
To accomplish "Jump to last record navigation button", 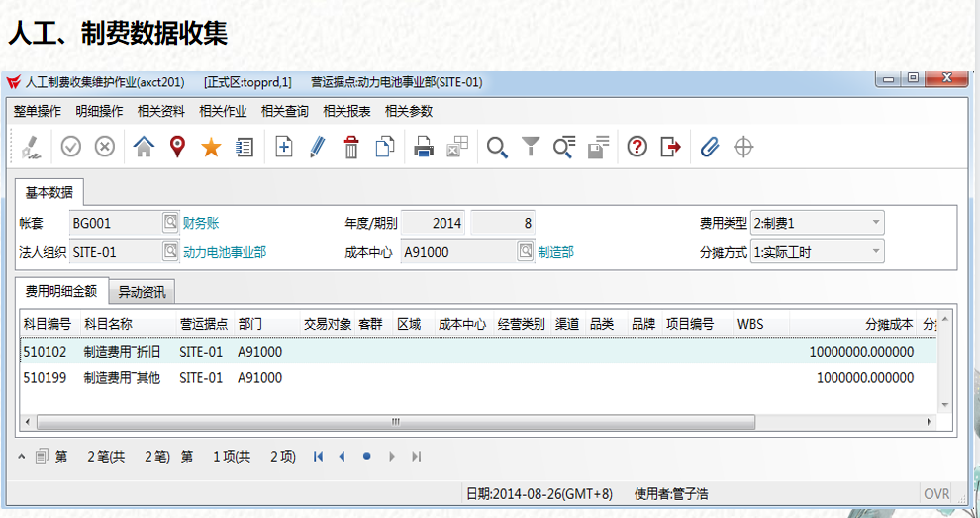I will (416, 456).
